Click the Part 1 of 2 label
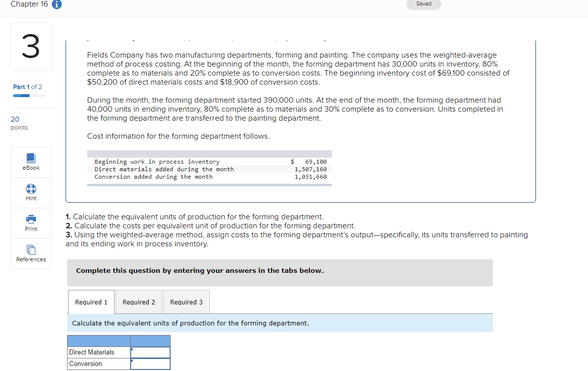 coord(28,87)
